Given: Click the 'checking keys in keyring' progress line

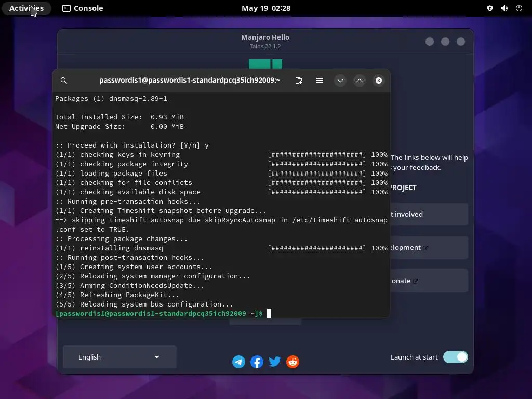Looking at the screenshot, I should point(221,154).
